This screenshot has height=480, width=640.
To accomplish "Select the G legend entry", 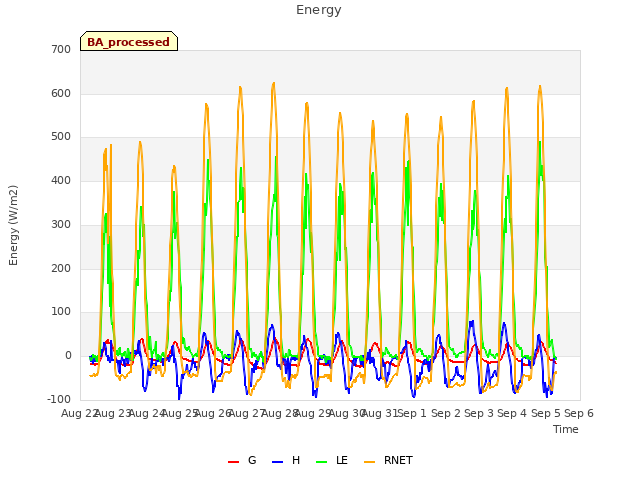I will pos(242,460).
